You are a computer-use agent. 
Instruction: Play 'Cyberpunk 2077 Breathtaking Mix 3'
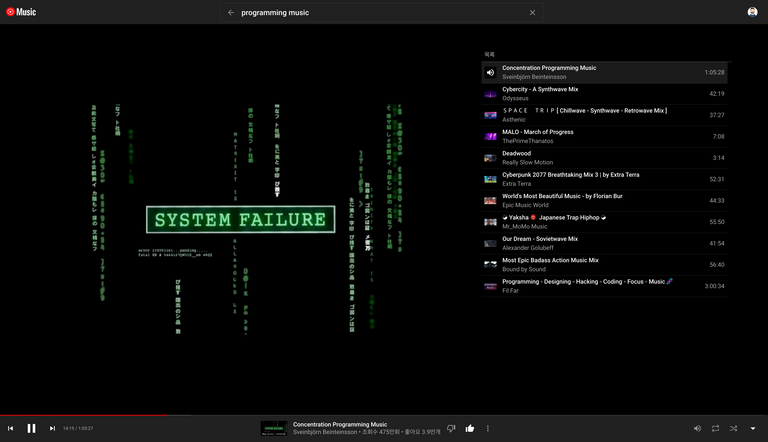[571, 175]
